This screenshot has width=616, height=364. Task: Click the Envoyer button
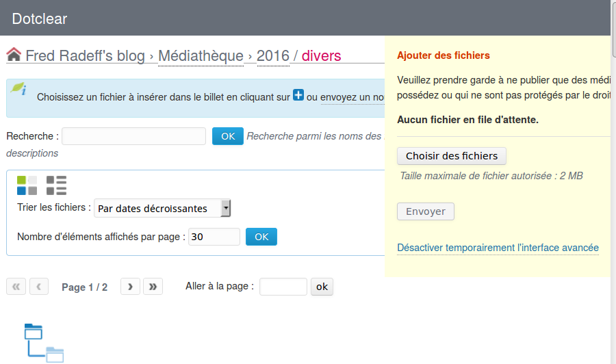[426, 211]
